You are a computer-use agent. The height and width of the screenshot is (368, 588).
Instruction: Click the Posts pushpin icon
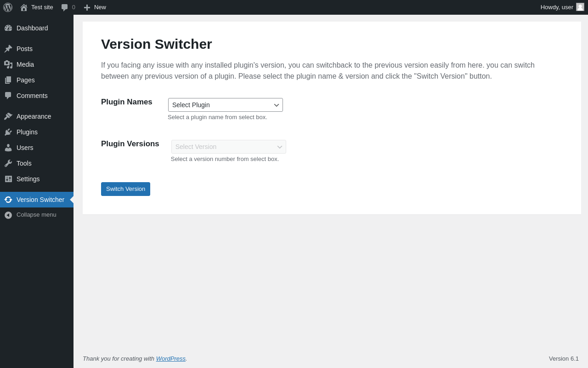(8, 49)
